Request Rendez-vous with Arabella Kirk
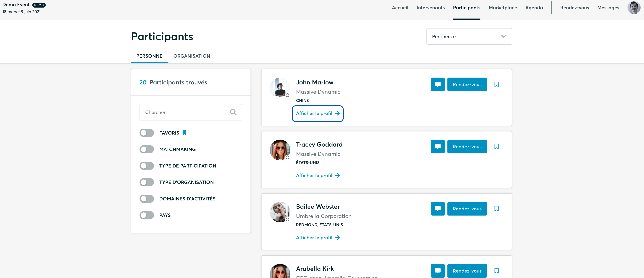 pos(467,271)
